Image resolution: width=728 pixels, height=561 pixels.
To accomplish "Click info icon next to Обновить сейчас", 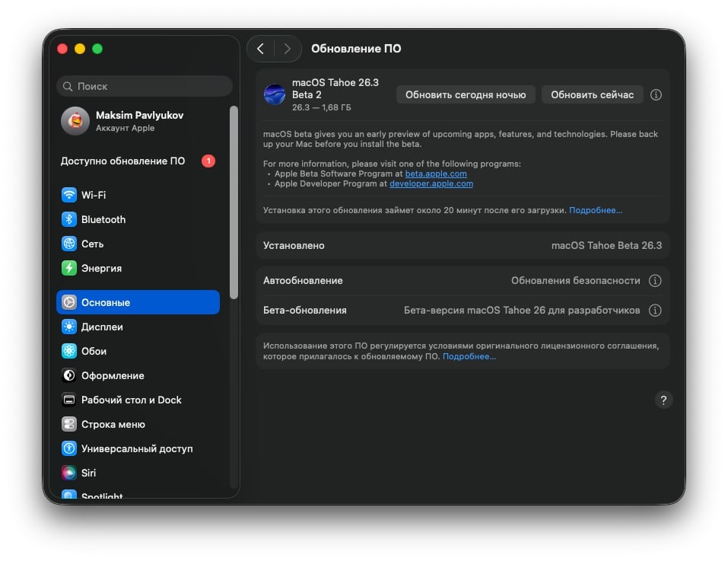I will point(656,94).
